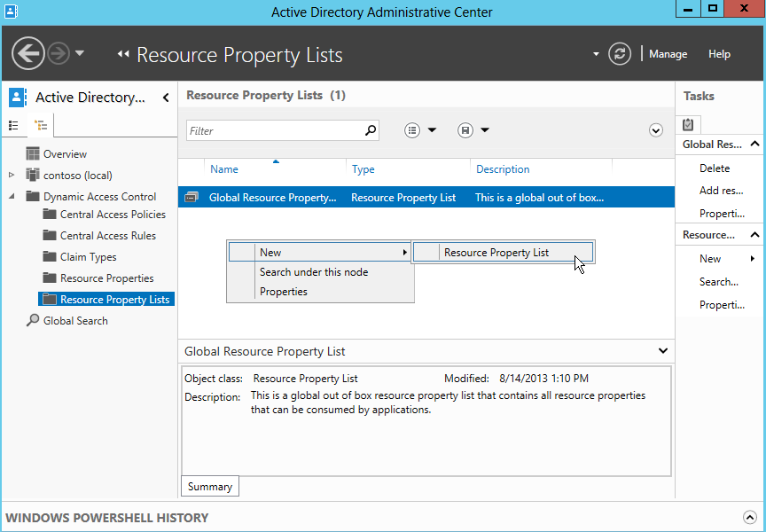Click the filter search magnifier icon
766x532 pixels.
371,130
